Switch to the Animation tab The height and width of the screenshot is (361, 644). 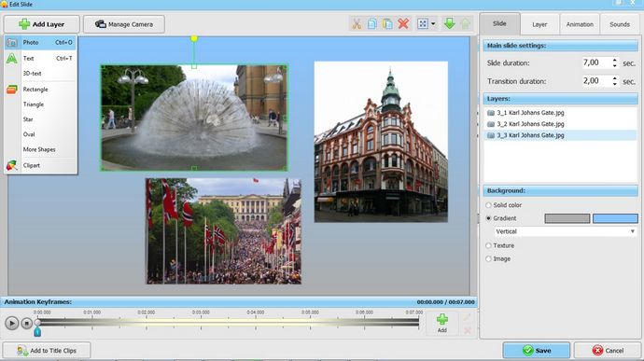[580, 24]
